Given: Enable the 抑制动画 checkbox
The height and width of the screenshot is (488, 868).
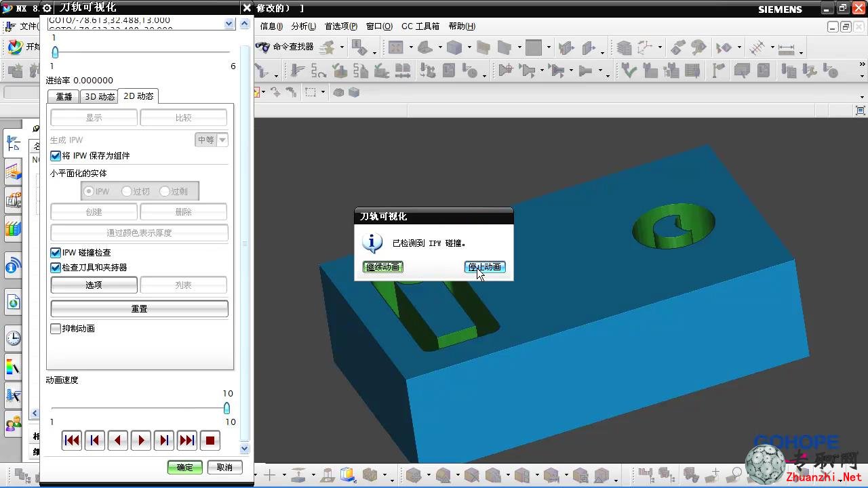Looking at the screenshot, I should click(56, 329).
